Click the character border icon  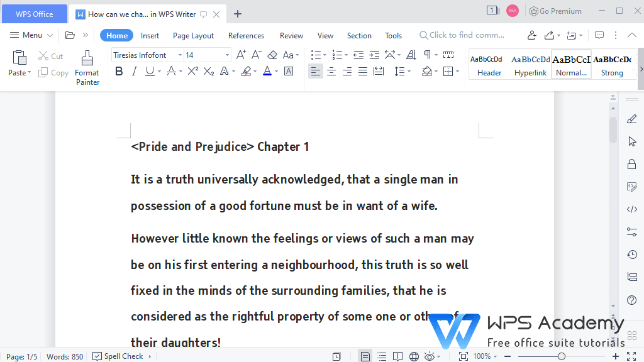click(289, 72)
